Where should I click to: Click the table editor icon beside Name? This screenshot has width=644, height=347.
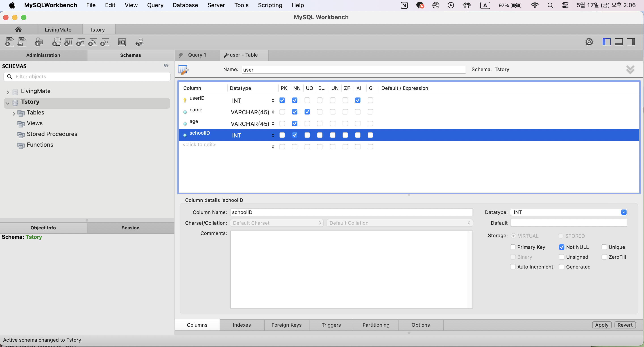(183, 70)
